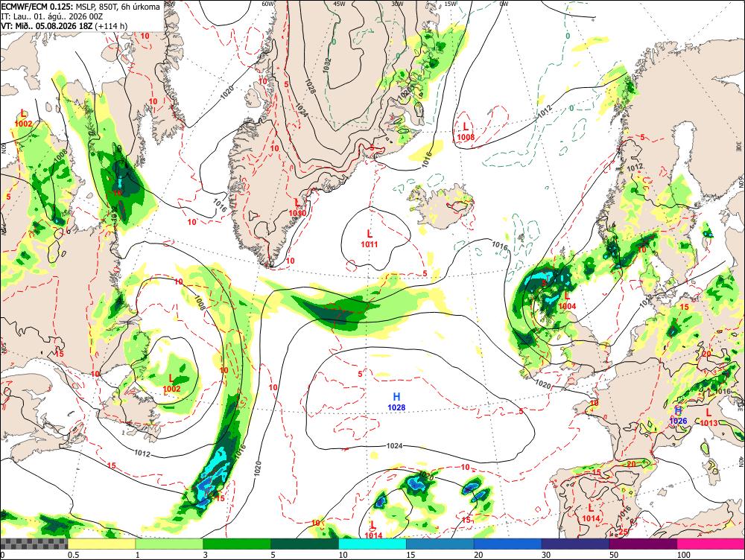Image resolution: width=745 pixels, height=560 pixels.
Task: Select the dark green 5–10 mm legend swatch
Action: click(x=305, y=544)
